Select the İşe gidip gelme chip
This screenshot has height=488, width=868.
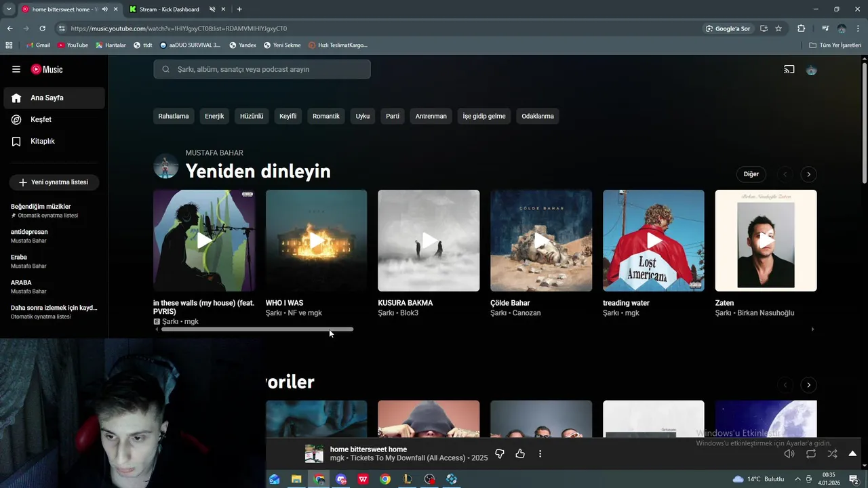[x=484, y=116]
